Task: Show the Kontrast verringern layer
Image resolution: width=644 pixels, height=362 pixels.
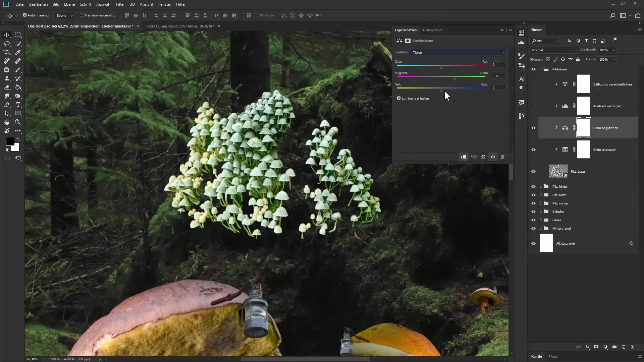Action: [533, 106]
